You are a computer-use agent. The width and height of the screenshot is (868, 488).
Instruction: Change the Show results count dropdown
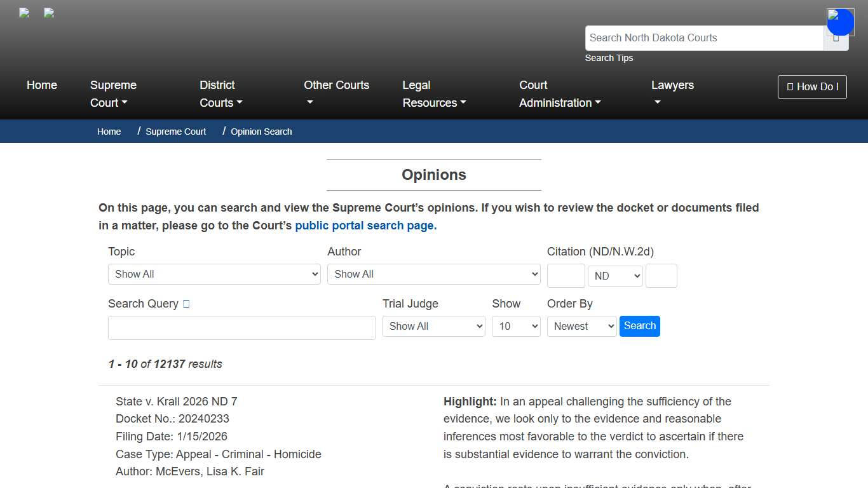click(516, 327)
